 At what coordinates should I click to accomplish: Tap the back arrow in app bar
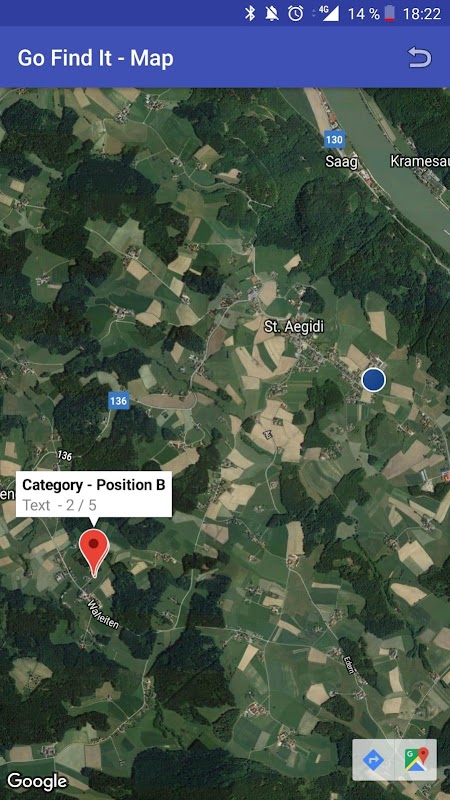click(x=419, y=57)
